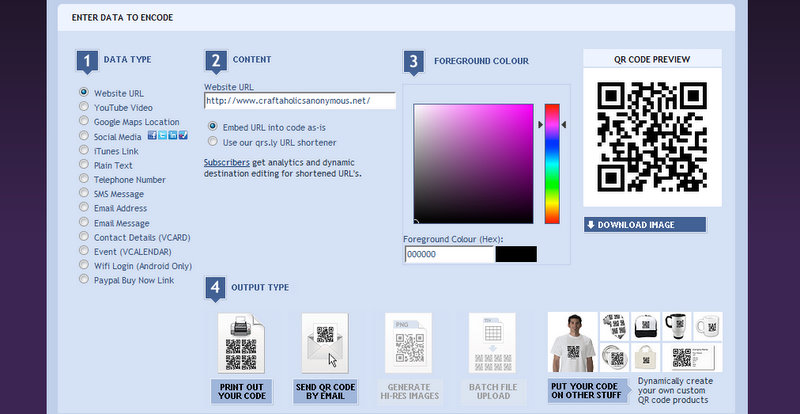The width and height of the screenshot is (800, 414).
Task: Choose Event (VCALENDAR) data type
Action: [84, 251]
